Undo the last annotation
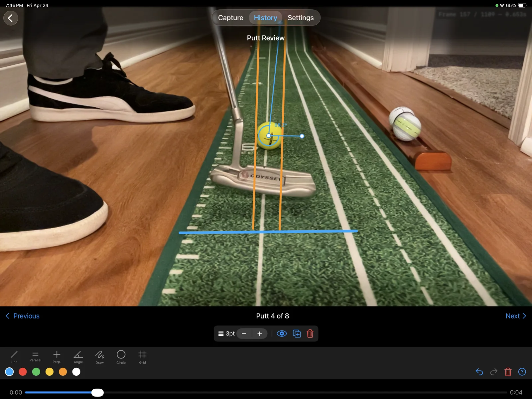This screenshot has width=532, height=399. point(479,372)
